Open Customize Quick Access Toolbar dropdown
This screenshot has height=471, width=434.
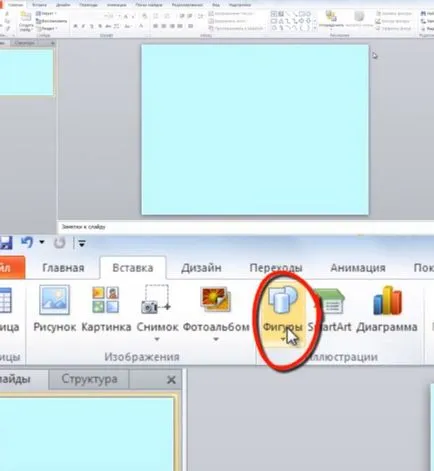(x=82, y=243)
